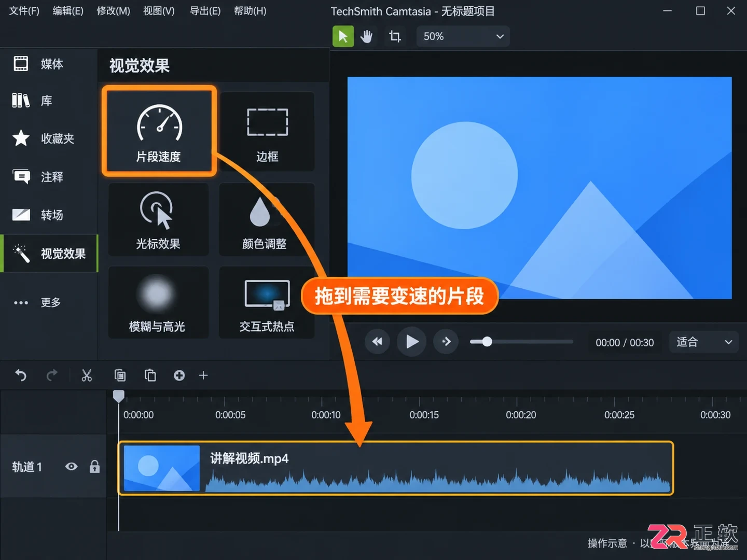Click the preview playback progress slider
Image resolution: width=747 pixels, height=560 pixels.
(521, 342)
